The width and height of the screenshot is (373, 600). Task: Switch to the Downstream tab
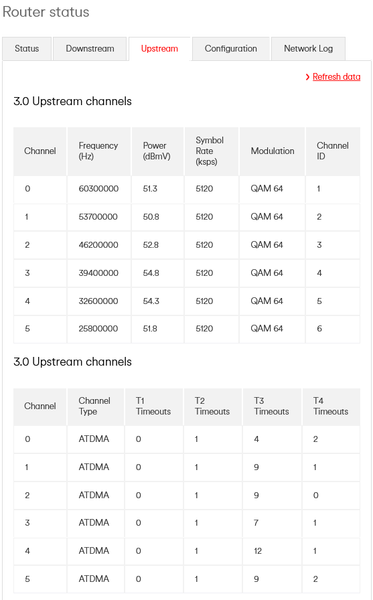pos(90,49)
